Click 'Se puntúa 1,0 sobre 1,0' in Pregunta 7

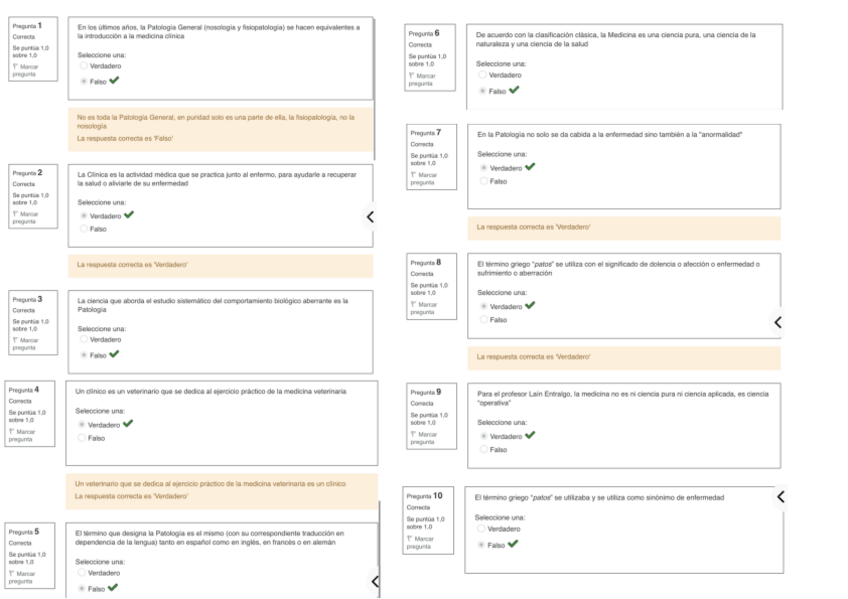429,159
